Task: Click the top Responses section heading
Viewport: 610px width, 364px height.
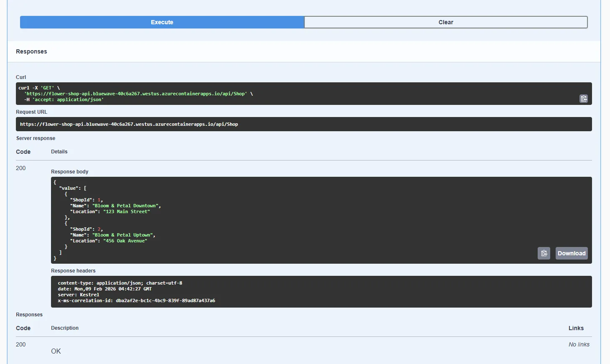Action: 31,51
